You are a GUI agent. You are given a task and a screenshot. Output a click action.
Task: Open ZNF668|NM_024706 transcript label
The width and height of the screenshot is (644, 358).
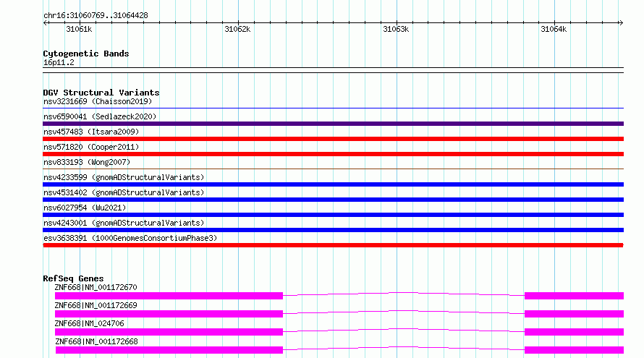[x=89, y=323]
